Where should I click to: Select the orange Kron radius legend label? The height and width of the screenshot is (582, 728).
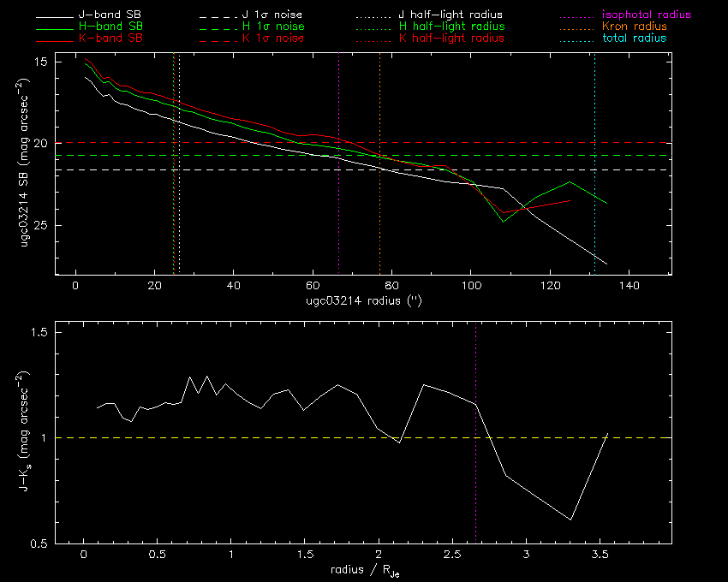(633, 27)
